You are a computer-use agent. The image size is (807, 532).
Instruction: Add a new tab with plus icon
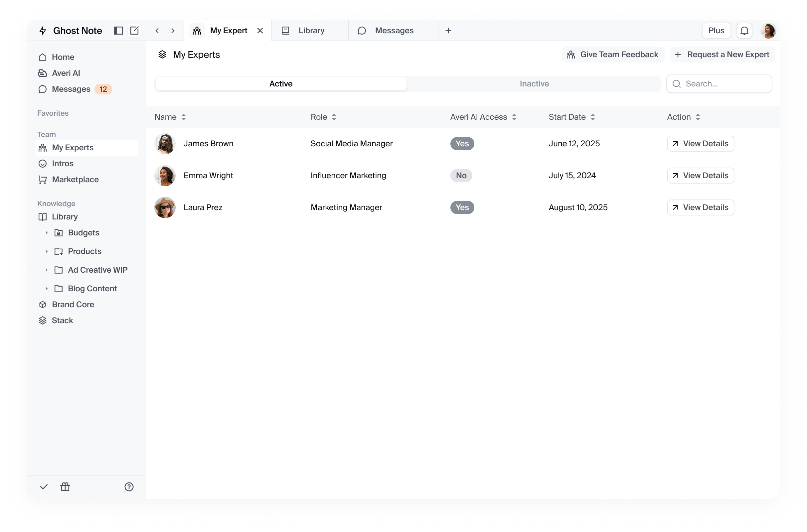448,31
